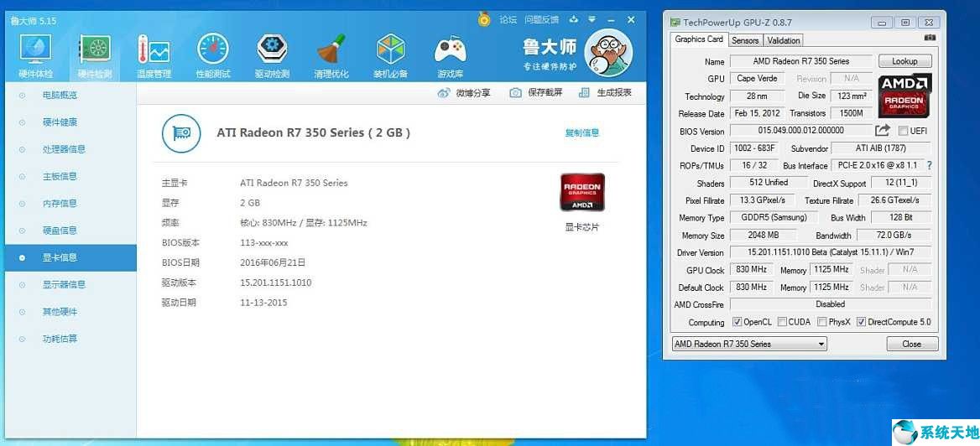Click the Bandwidth 72.0 GB/s value
Screen dimensions: 980x446
[x=893, y=236]
